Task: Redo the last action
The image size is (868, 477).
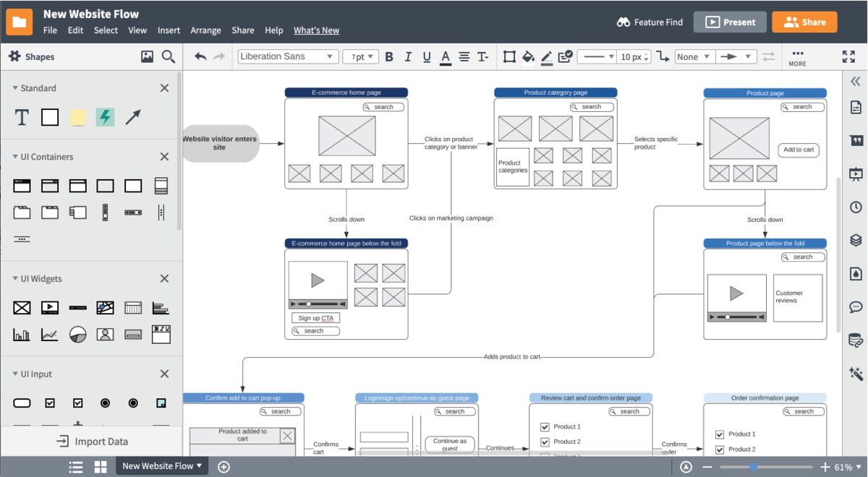Action: (219, 56)
